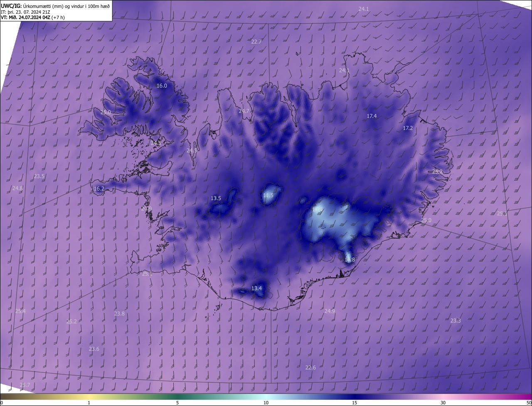Click the 'IT: þri. 23. 07. 2024 21Z' line
Viewport: 532px width, 406px height.
click(26, 12)
